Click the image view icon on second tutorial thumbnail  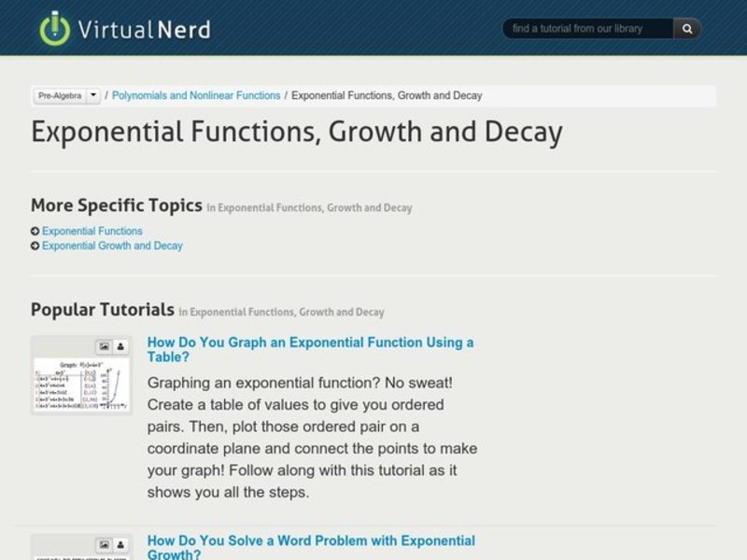tap(103, 543)
